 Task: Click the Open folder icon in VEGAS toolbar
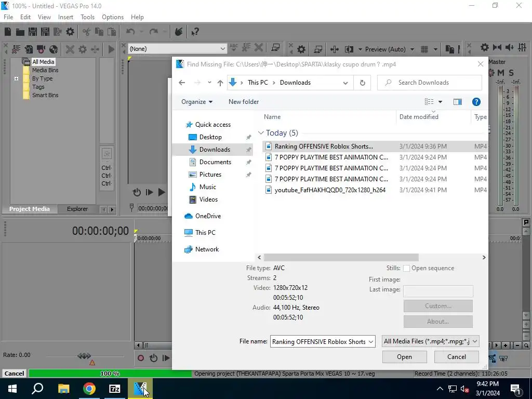point(20,32)
